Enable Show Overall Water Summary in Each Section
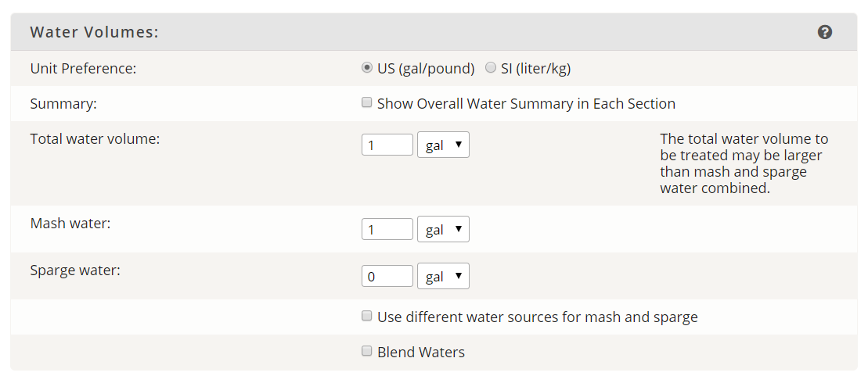The width and height of the screenshot is (868, 376). tap(366, 102)
